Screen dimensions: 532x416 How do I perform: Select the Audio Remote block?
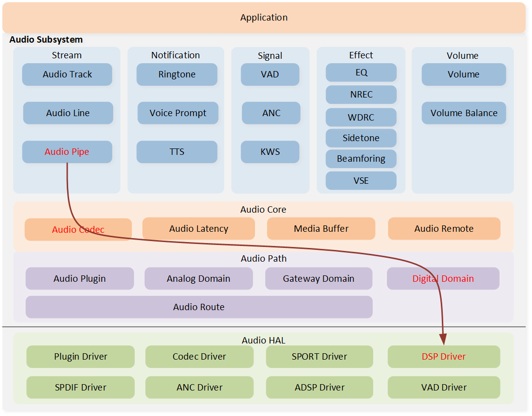(444, 228)
